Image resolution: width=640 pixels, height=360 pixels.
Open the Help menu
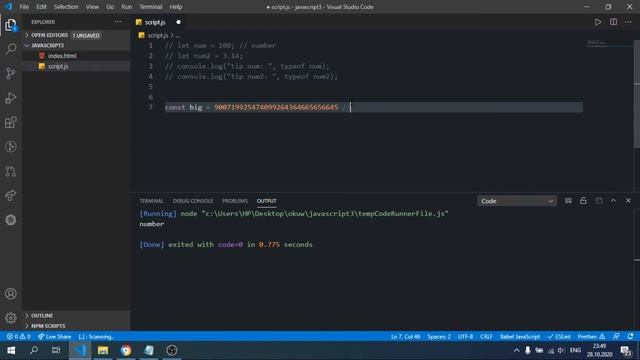pos(176,7)
